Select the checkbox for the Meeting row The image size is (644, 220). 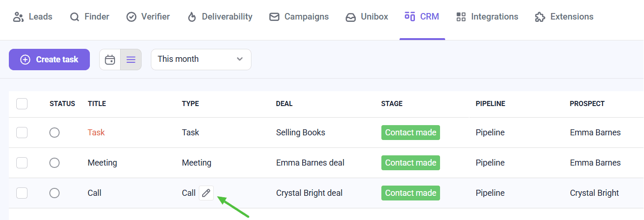point(22,163)
